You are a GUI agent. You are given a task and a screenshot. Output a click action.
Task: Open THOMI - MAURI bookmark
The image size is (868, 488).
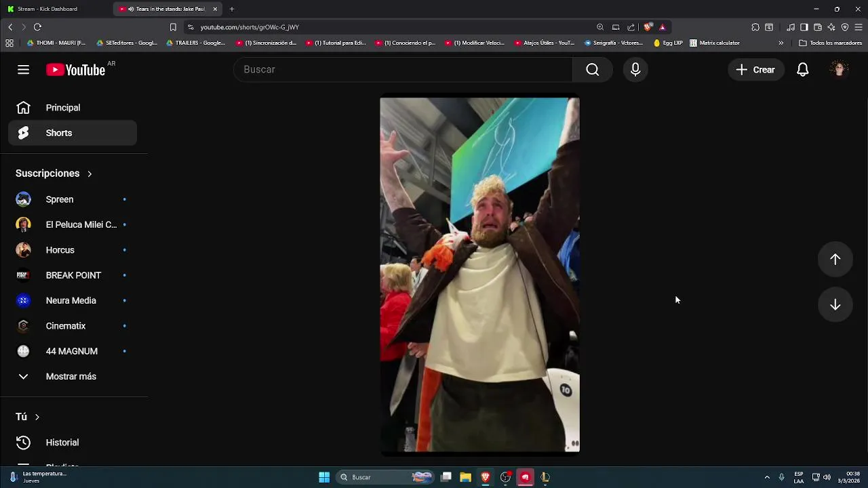click(56, 43)
